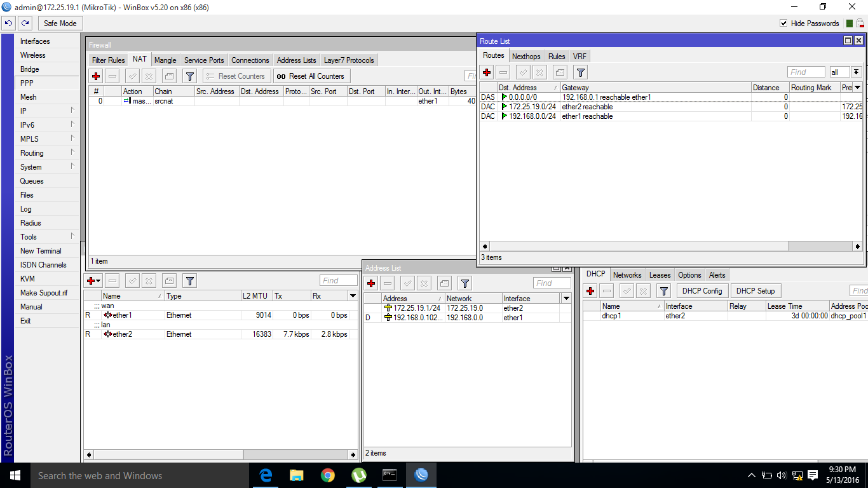The image size is (868, 488).
Task: Click the Route List horizontal scrollbar right arrow
Action: (x=857, y=247)
